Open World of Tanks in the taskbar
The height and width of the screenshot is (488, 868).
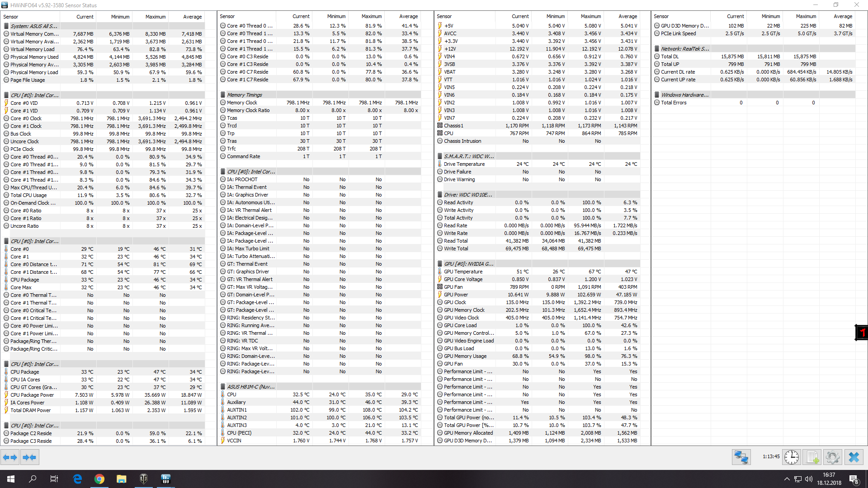tap(143, 479)
